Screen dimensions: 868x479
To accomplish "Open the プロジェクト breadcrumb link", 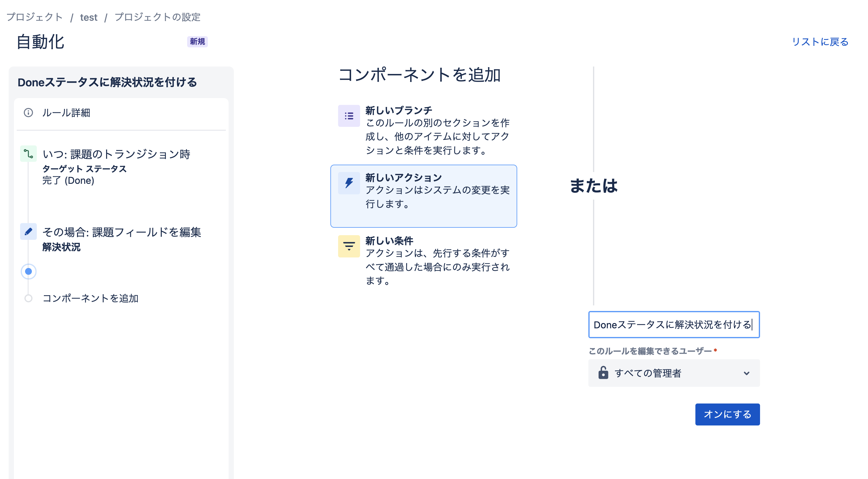I will click(35, 17).
